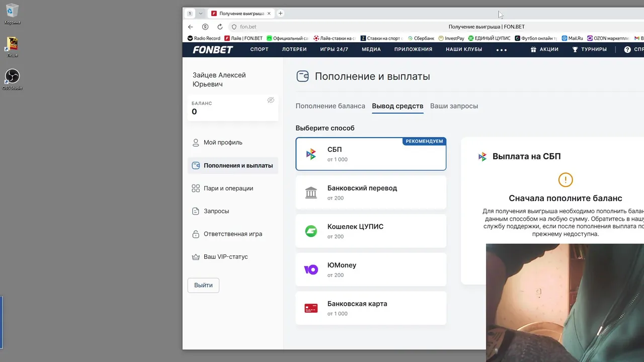The image size is (644, 362).
Task: Open the ЕДИНЫЙ ЦУПИС bookmark
Action: coord(489,38)
